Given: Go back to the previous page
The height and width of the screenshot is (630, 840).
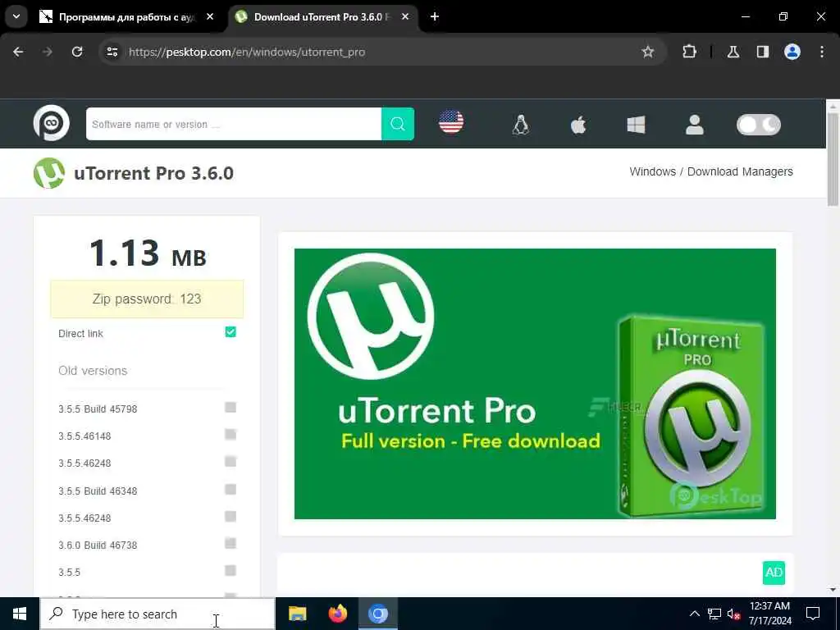Looking at the screenshot, I should tap(18, 52).
